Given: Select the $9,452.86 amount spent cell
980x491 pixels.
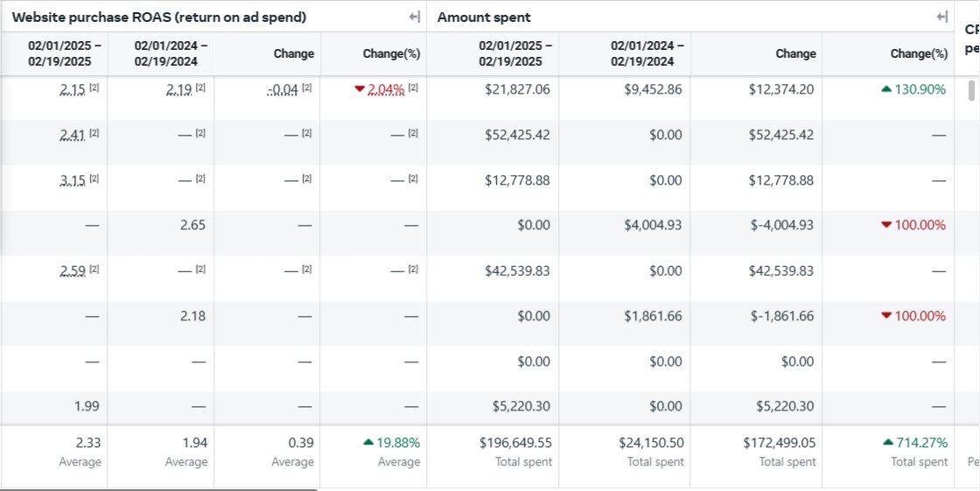Looking at the screenshot, I should coord(653,90).
